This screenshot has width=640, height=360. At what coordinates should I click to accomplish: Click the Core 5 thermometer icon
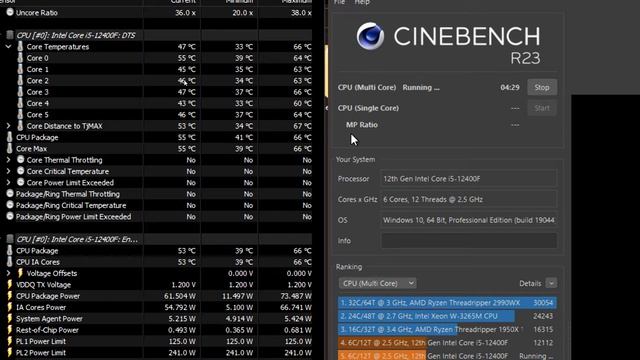coord(20,115)
